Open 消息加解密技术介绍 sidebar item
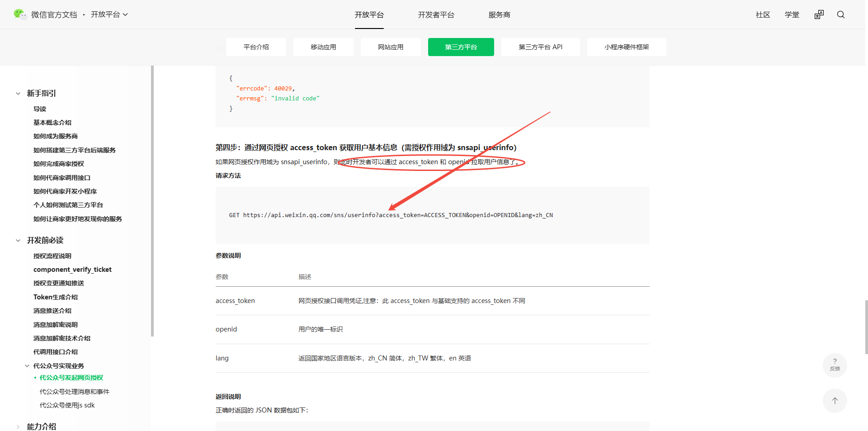This screenshot has width=868, height=431. click(62, 338)
